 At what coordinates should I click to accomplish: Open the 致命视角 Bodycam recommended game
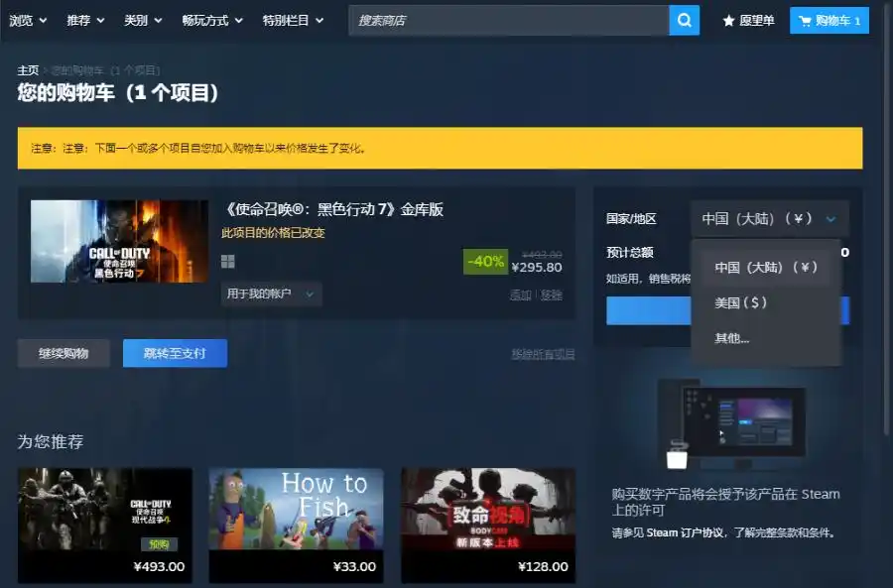(488, 526)
